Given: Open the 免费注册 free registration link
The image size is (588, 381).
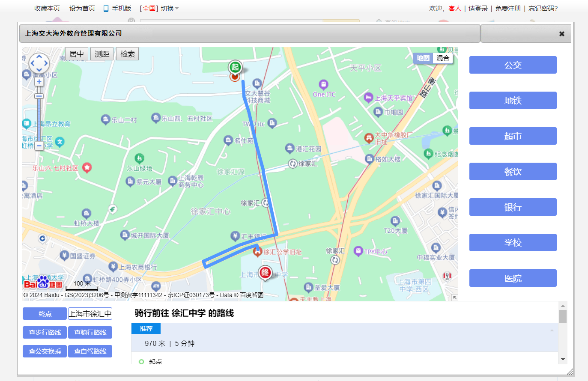Looking at the screenshot, I should (508, 9).
